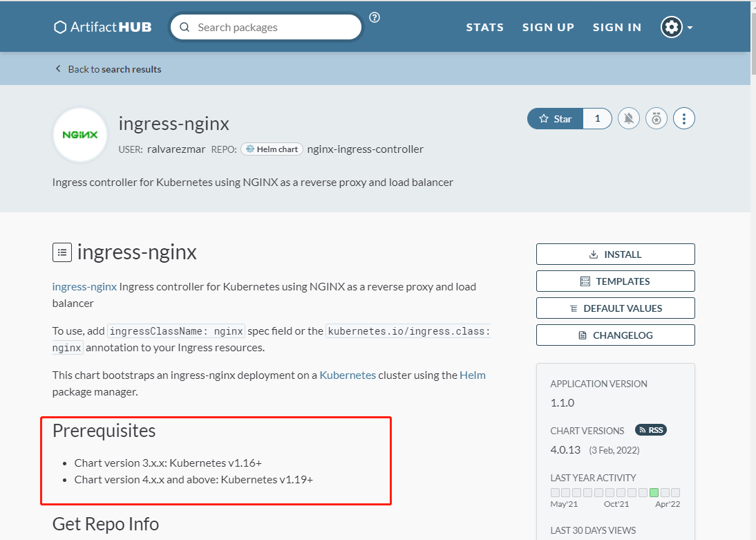This screenshot has height=540, width=756.
Task: Click the Artifact HUB logo
Action: click(103, 27)
